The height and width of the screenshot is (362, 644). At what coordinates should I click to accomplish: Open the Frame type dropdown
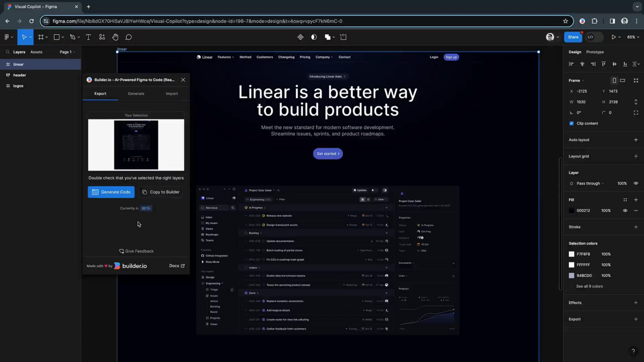click(x=577, y=80)
